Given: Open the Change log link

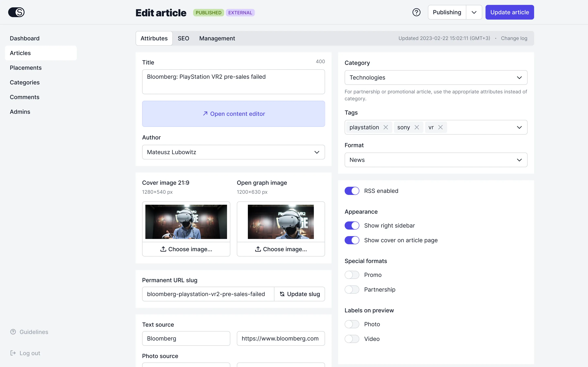Looking at the screenshot, I should [x=514, y=38].
